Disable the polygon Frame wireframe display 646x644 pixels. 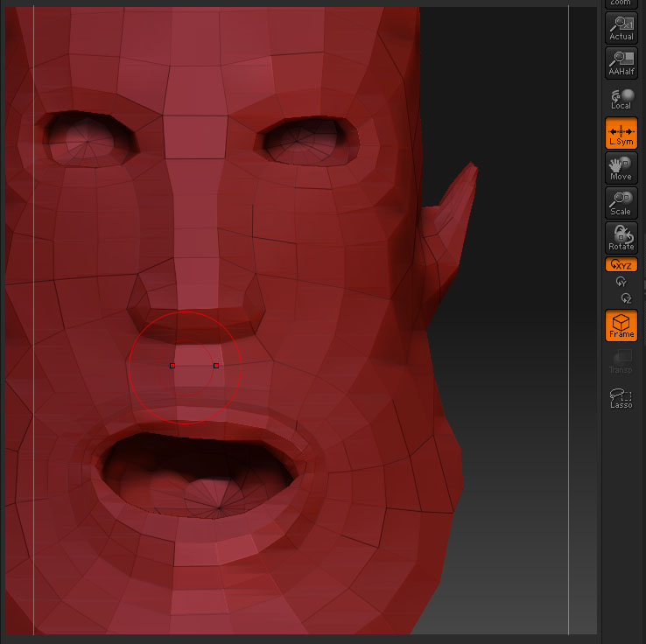click(x=621, y=325)
